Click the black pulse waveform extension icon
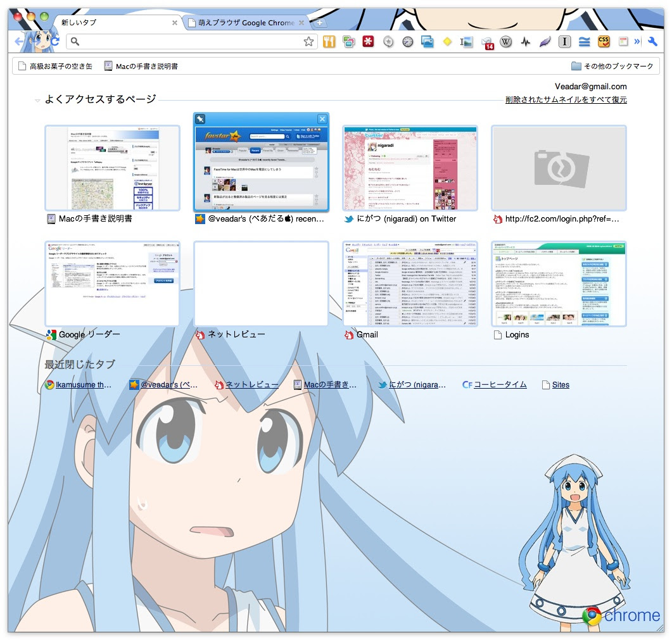Viewport: 672px width, 640px height. tap(526, 42)
